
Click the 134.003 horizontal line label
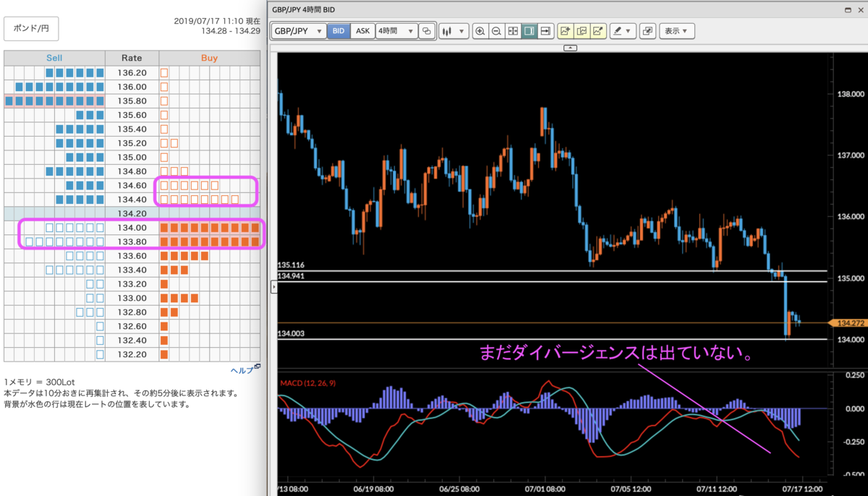pos(290,333)
